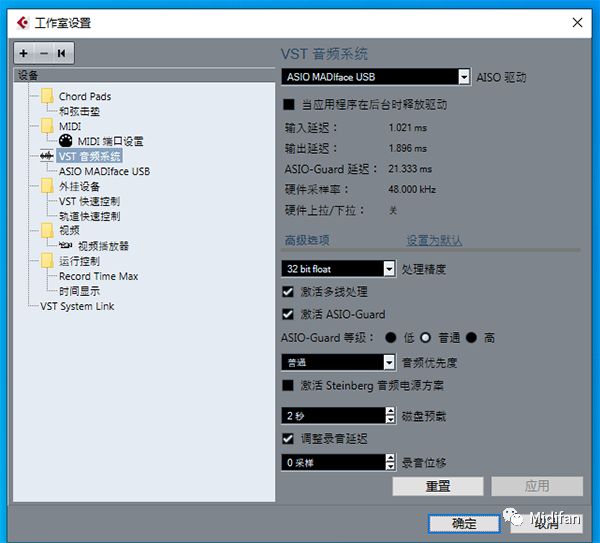Click disk preload stepper arrows
The image size is (600, 543).
point(390,415)
